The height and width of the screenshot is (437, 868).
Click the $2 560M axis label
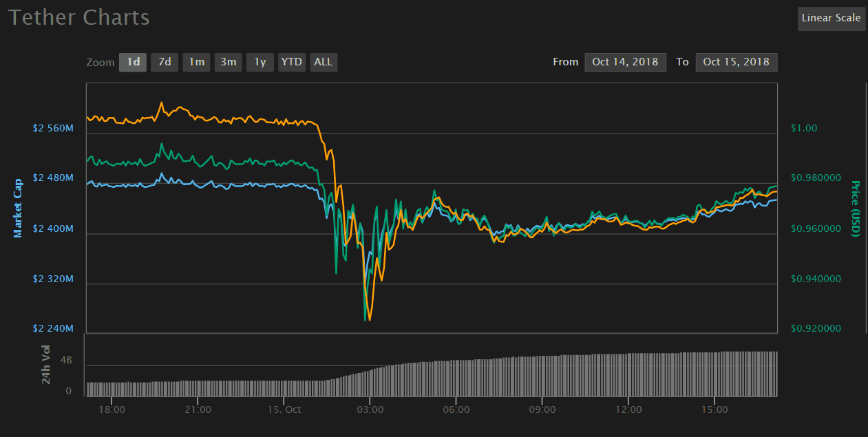tap(53, 128)
